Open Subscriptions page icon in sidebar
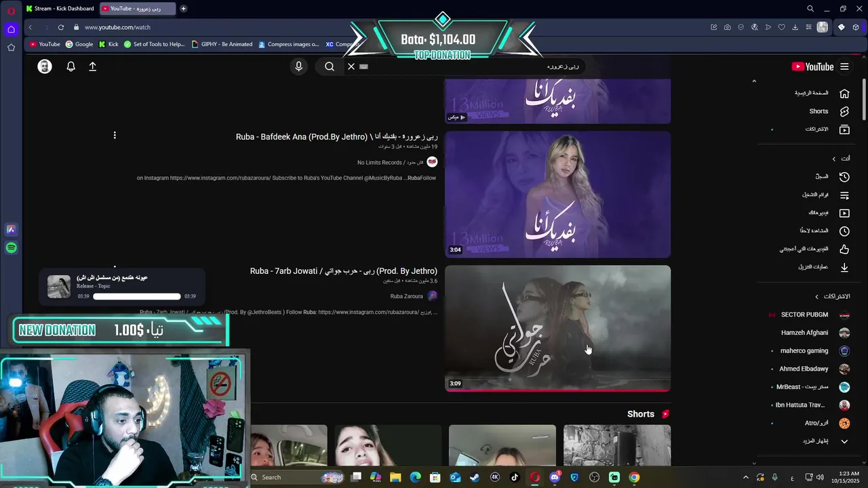Screen dimensions: 868x488 [844, 129]
